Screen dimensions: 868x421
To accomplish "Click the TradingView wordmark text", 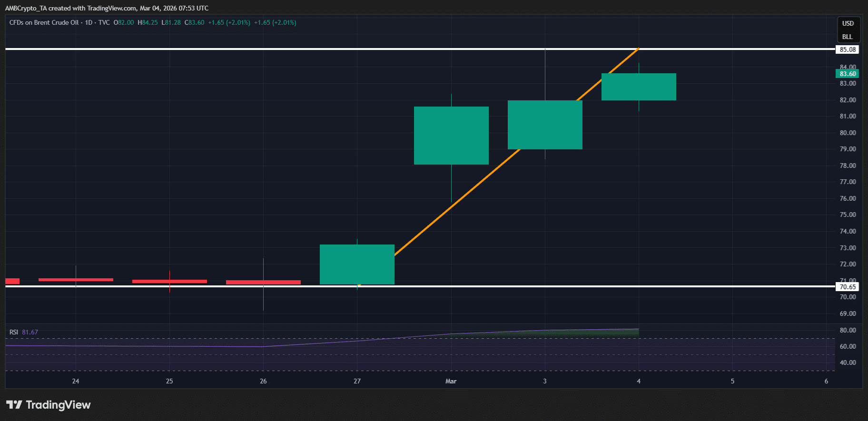I will click(58, 405).
